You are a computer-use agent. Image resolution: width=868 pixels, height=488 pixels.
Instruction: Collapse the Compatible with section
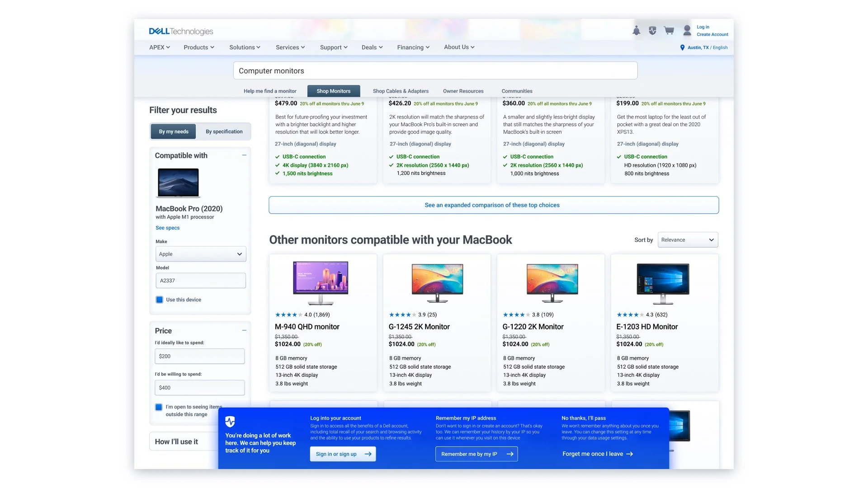(244, 155)
